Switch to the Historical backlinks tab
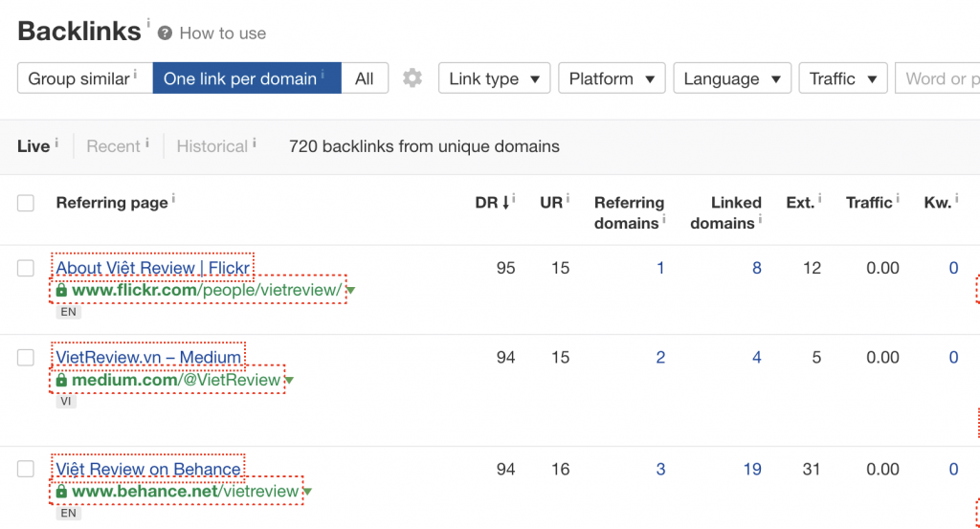 212,146
